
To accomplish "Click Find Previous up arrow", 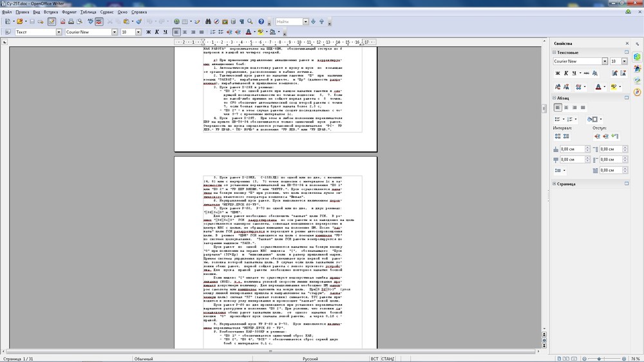I will click(x=321, y=21).
